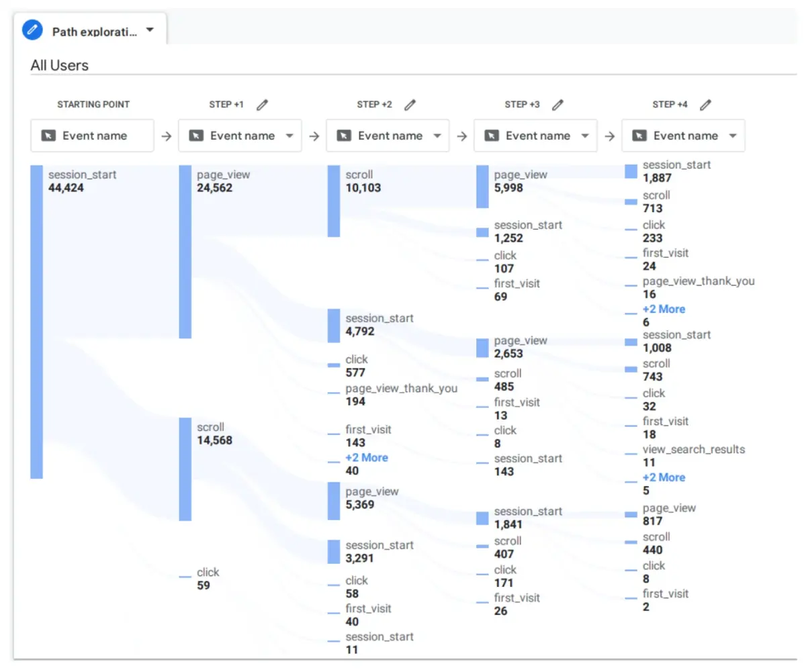The width and height of the screenshot is (806, 672).
Task: Select the session_start node with 44,424
Action: pos(36,322)
